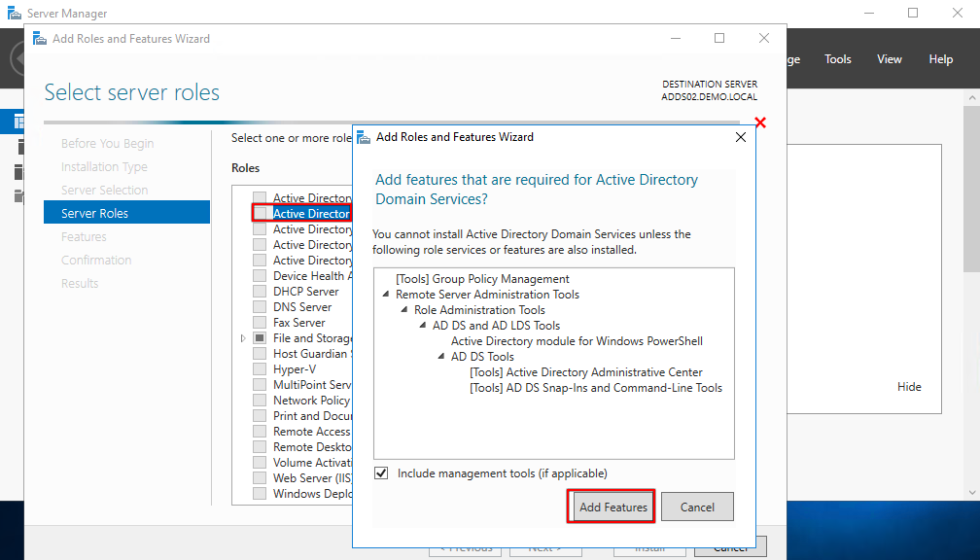Close the inner wizard dialog
This screenshot has height=560, width=980.
point(741,137)
